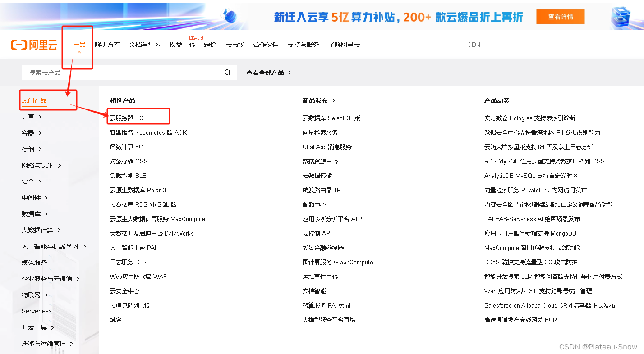Open 人工智能平台 PAI

pyautogui.click(x=133, y=248)
